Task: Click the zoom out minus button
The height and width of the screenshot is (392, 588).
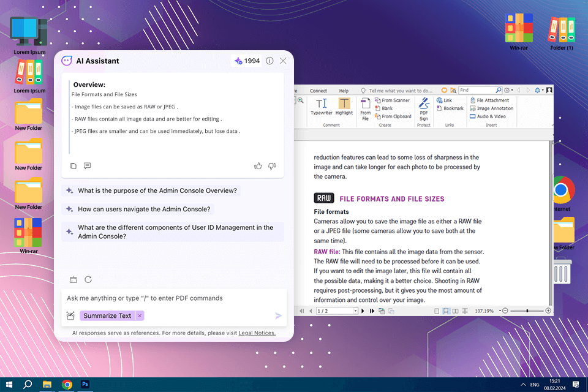Action: (x=505, y=311)
